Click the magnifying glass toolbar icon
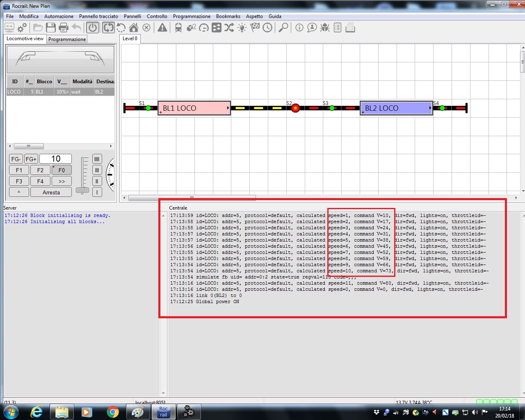This screenshot has width=525, height=420. point(283,28)
